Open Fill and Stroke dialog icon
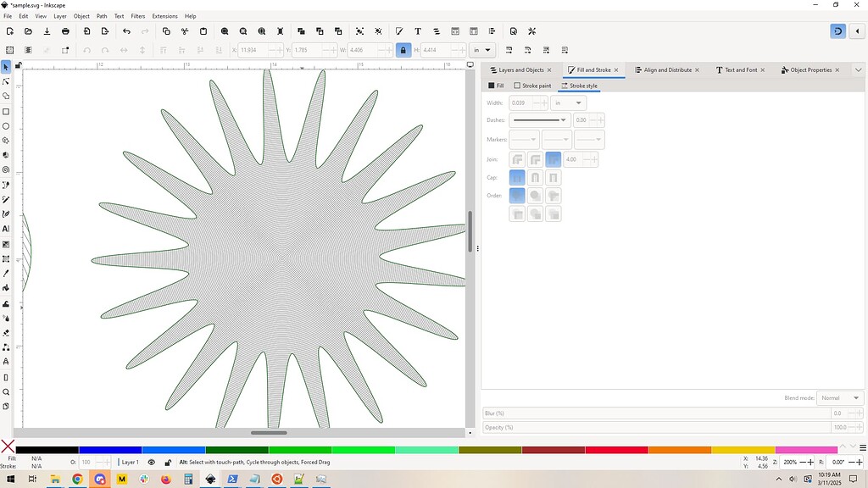 pos(399,31)
